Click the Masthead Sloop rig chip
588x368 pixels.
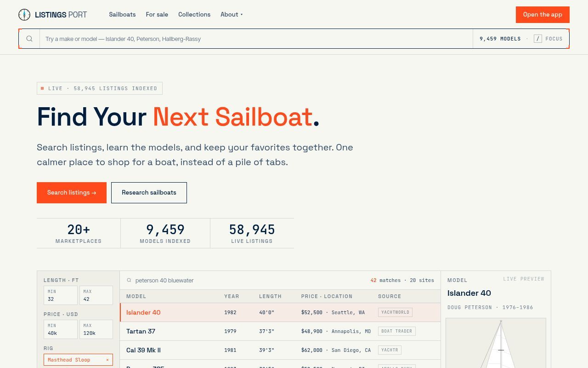(x=78, y=360)
